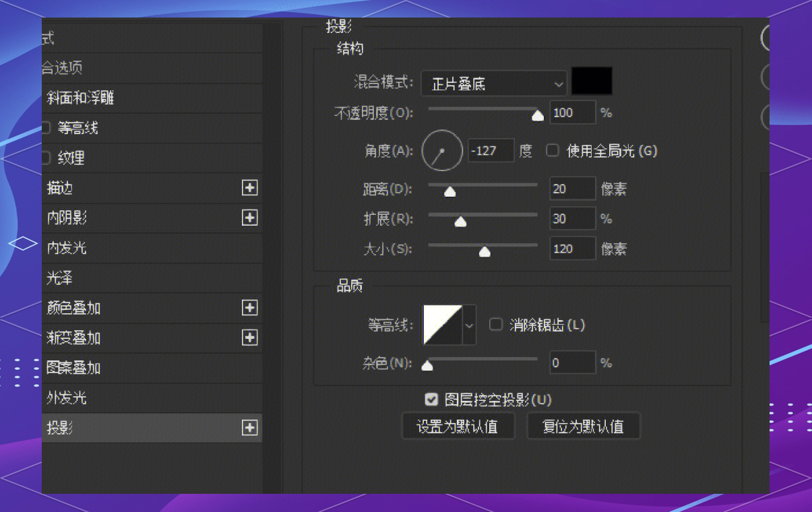Viewport: 812px width, 512px height.
Task: Enable the 消除锯齿 checkbox
Action: pos(496,325)
